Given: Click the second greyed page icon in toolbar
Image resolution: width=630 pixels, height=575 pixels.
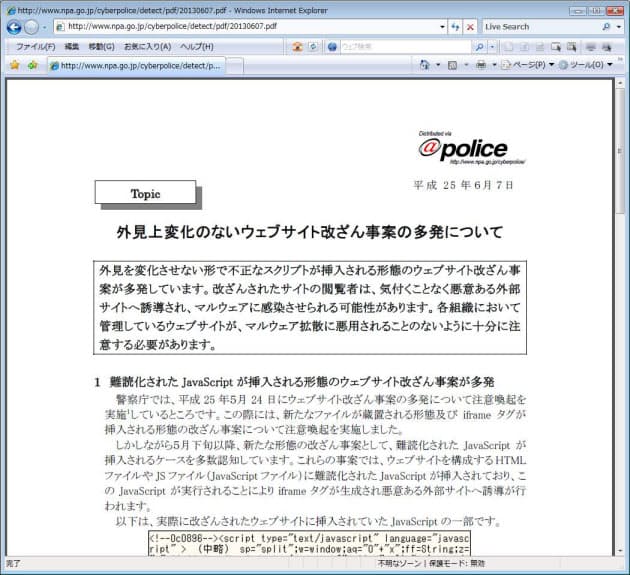Looking at the screenshot, I should (x=524, y=47).
